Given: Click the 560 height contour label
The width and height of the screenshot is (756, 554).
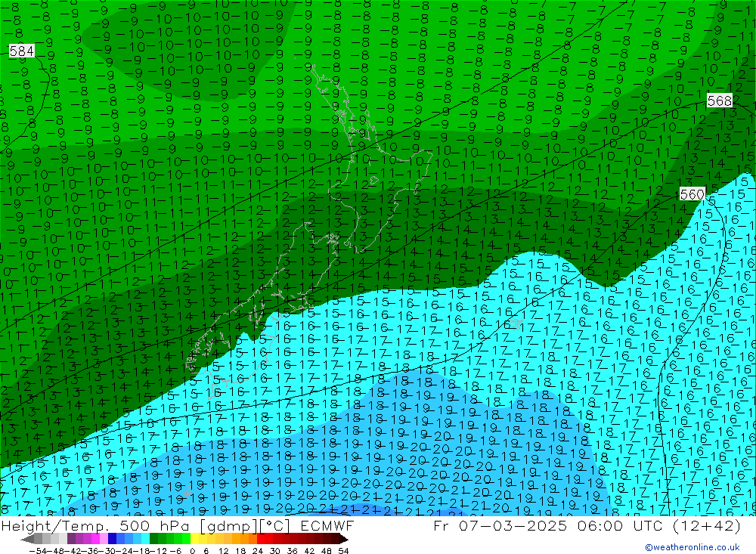Looking at the screenshot, I should pyautogui.click(x=692, y=193).
